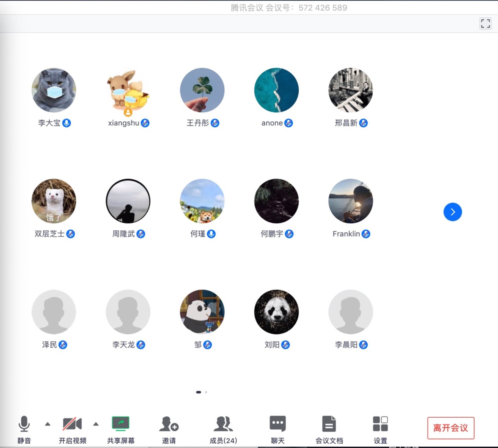This screenshot has width=498, height=448.
Task: Turn on camera with 开启视频
Action: coord(72,424)
